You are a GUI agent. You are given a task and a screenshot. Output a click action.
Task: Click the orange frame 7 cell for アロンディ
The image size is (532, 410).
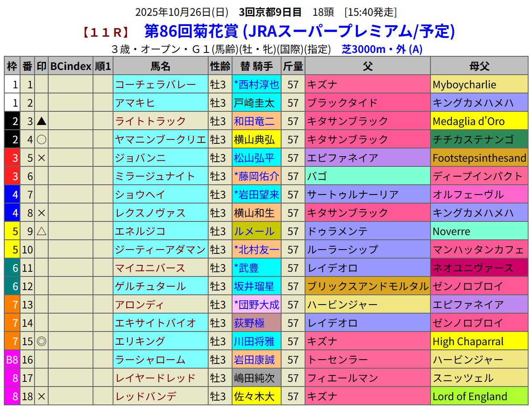[x=12, y=305]
